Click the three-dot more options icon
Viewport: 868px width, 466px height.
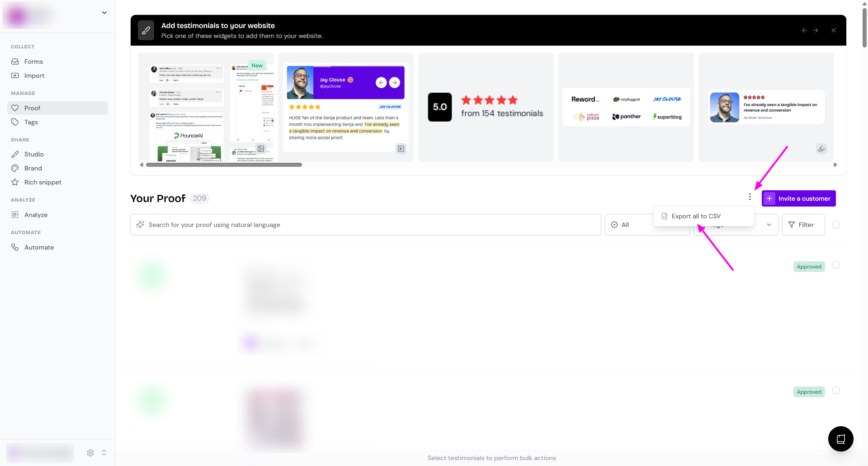[x=750, y=197]
